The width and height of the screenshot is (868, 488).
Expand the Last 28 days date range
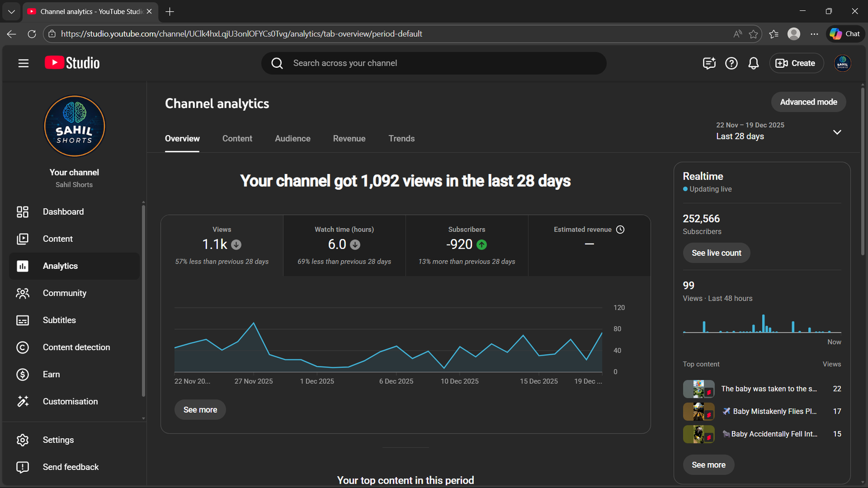pyautogui.click(x=837, y=132)
